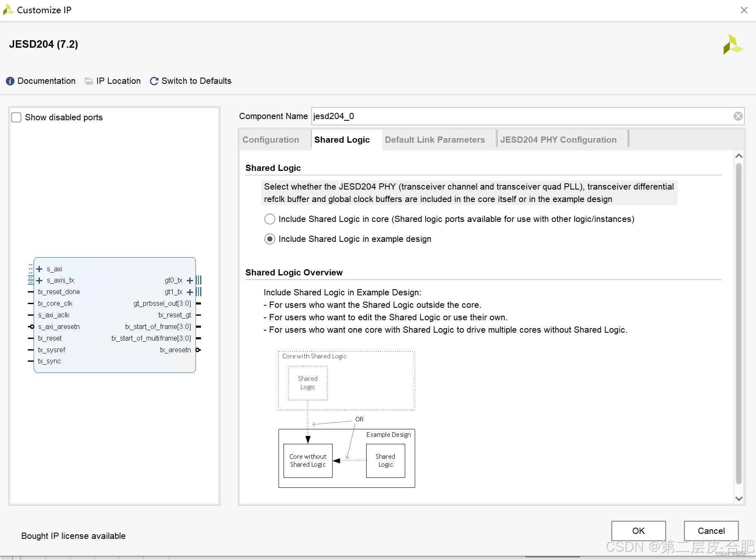The image size is (756, 560).
Task: Click IP Location text
Action: (x=118, y=81)
